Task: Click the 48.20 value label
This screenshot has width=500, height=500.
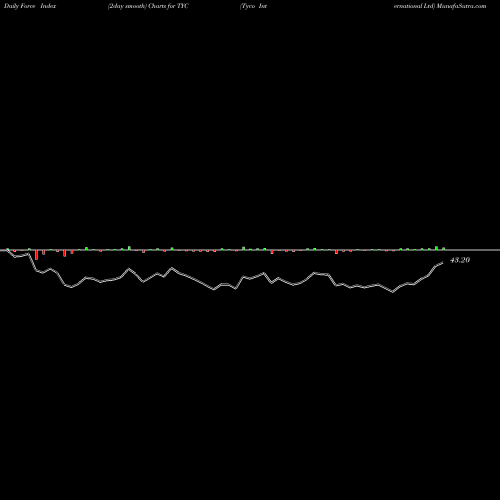Action: 460,260
